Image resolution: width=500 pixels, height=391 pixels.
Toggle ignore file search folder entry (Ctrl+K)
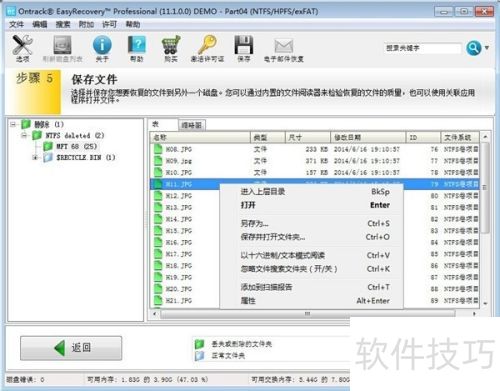tap(311, 269)
